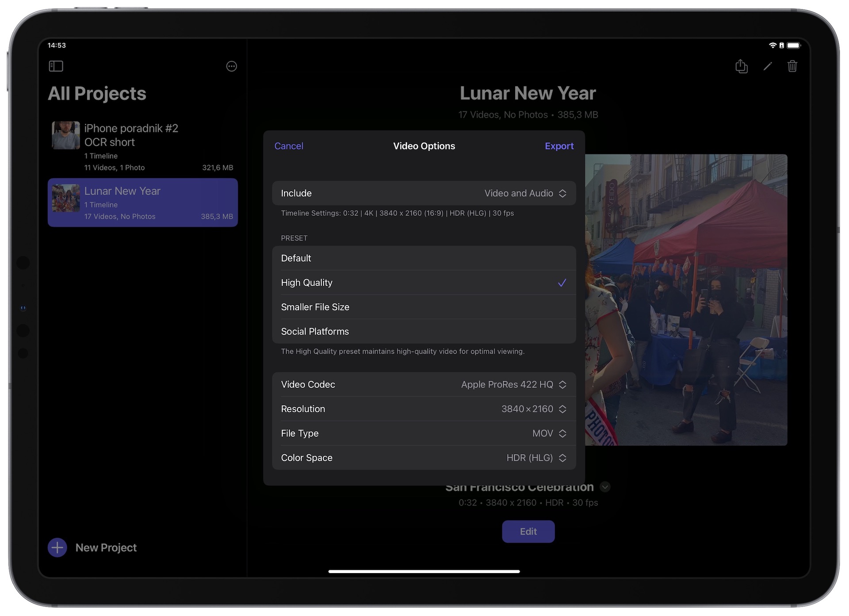
Task: Select the Lunar New Year project row
Action: pos(142,203)
